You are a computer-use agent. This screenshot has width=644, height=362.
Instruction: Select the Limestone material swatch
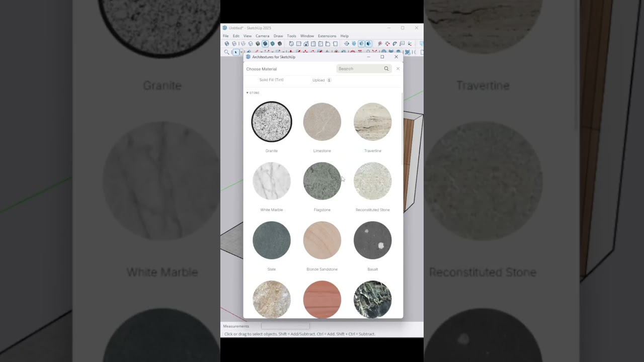pyautogui.click(x=322, y=122)
